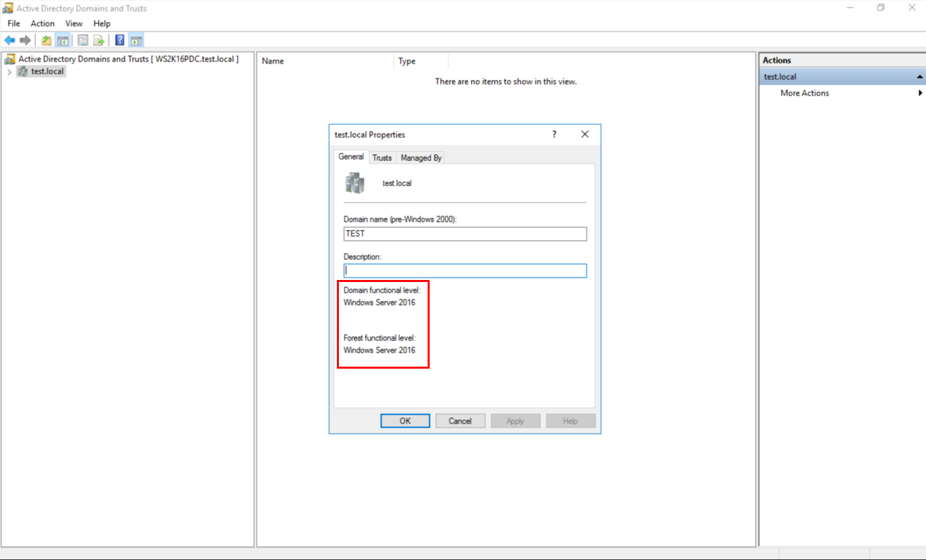The image size is (926, 560).
Task: Toggle the Show/Hide Action Pane icon
Action: point(136,41)
